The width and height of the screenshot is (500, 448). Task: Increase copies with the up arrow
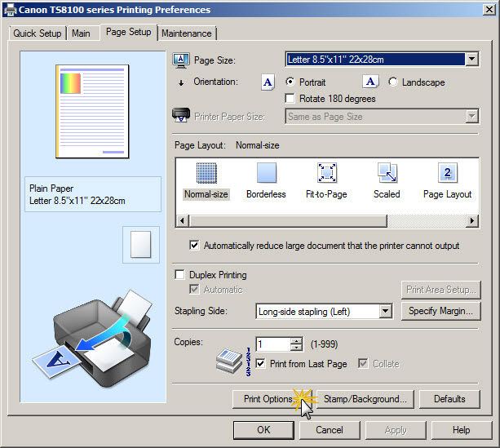(296, 340)
